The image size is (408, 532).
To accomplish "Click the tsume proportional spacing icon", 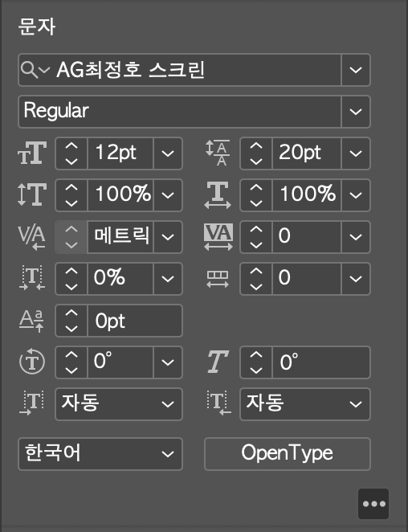I will tap(32, 278).
